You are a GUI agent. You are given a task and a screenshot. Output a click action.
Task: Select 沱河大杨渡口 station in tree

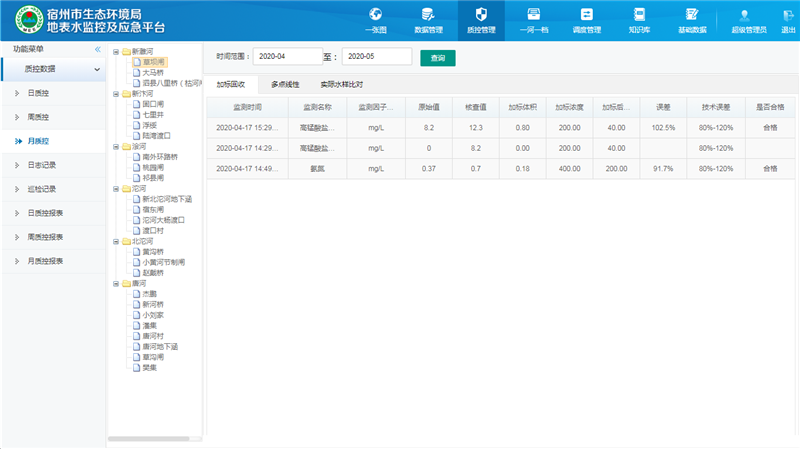tap(163, 220)
